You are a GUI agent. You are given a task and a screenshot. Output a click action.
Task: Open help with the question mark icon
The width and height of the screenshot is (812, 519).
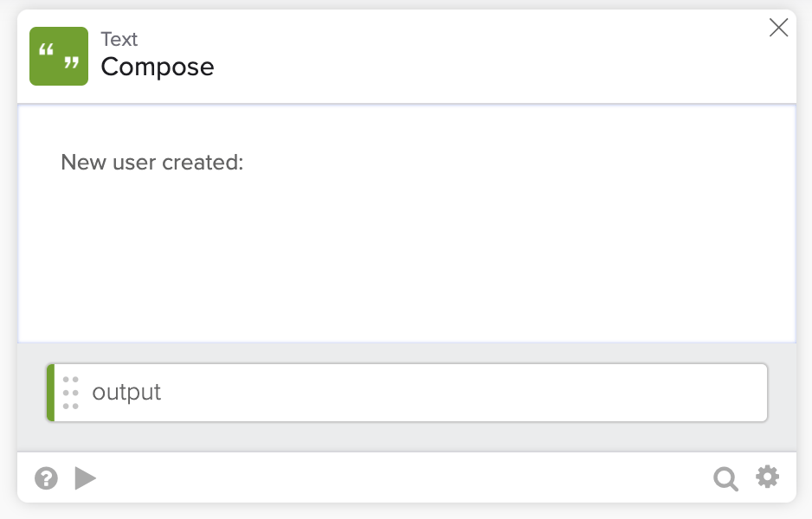click(46, 478)
